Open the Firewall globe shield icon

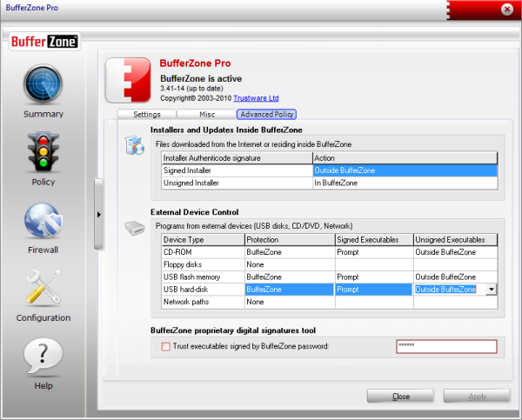pos(43,220)
